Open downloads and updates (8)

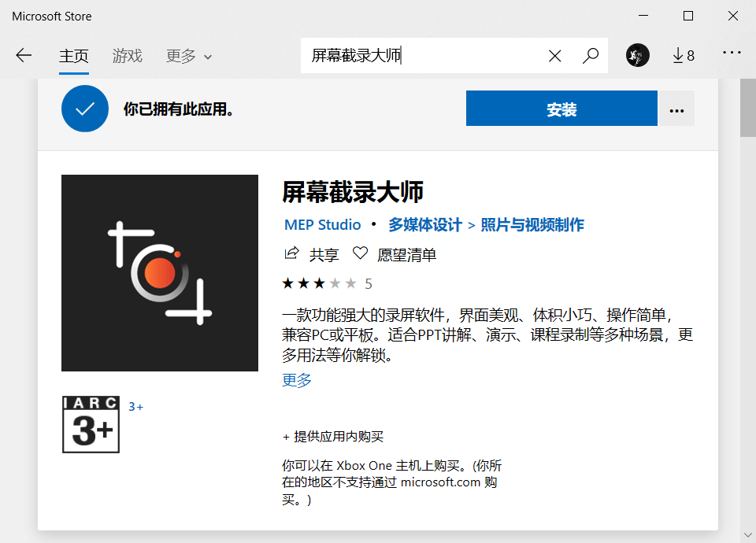click(684, 55)
